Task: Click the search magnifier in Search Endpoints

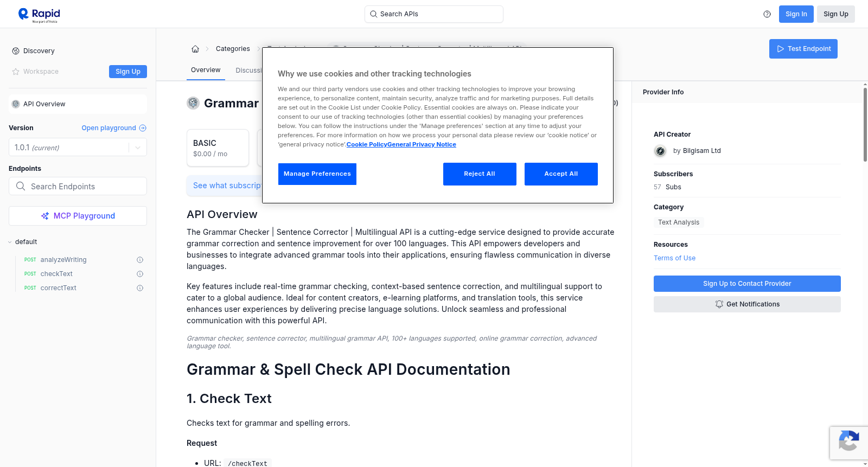Action: tap(21, 186)
